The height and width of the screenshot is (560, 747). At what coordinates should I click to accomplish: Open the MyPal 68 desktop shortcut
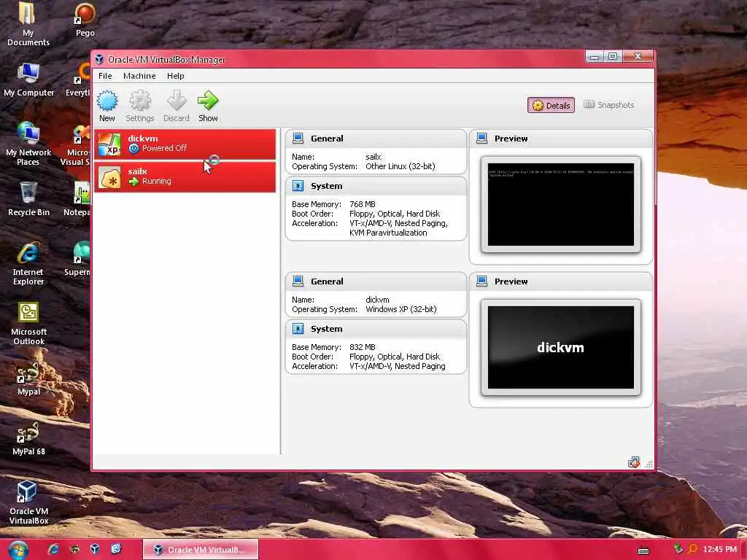(x=28, y=438)
